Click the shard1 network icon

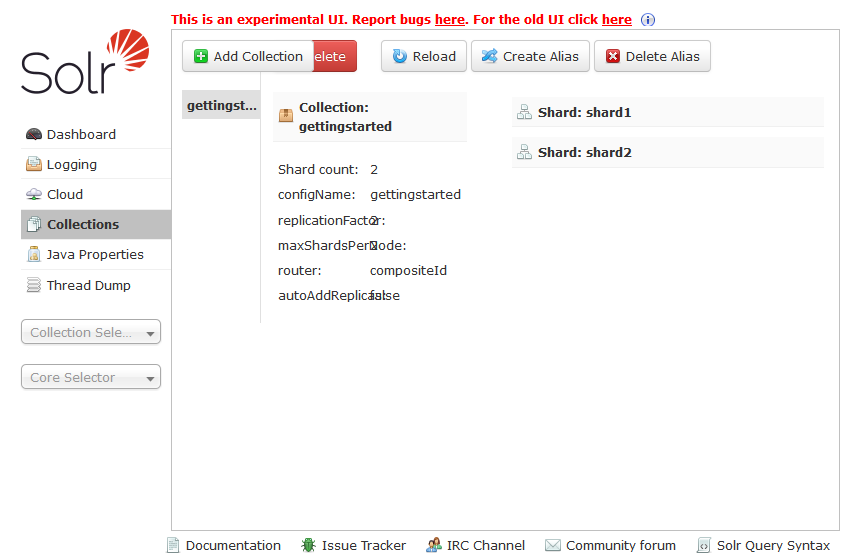524,112
